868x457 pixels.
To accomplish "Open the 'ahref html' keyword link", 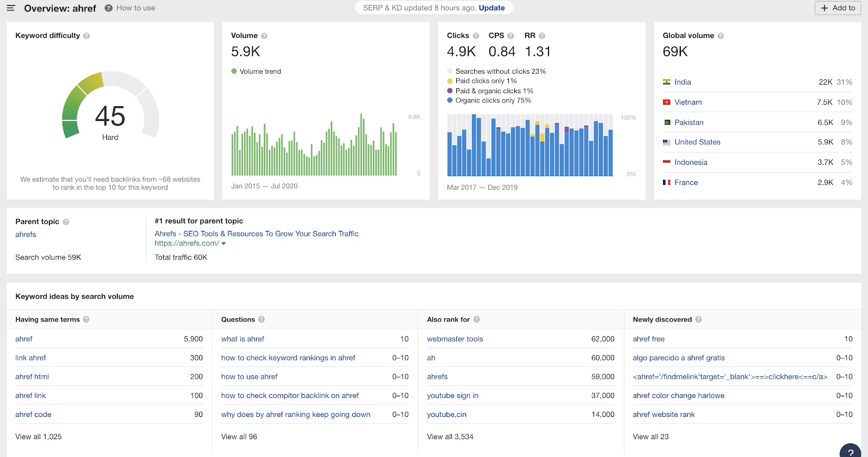I will pyautogui.click(x=32, y=377).
